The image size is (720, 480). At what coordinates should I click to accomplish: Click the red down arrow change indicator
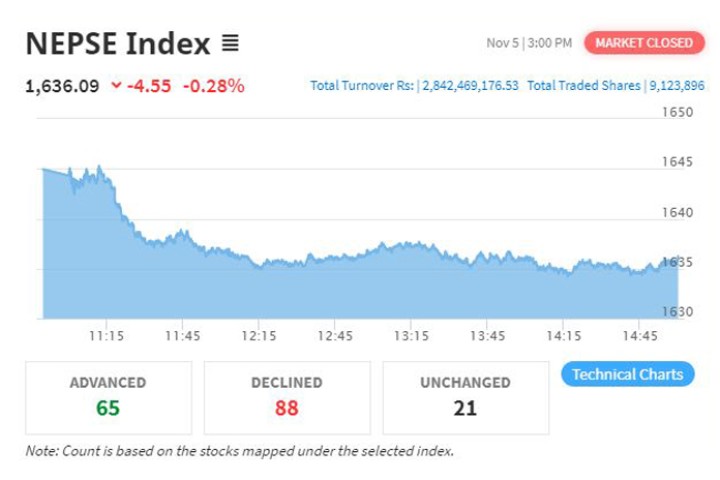coord(117,86)
